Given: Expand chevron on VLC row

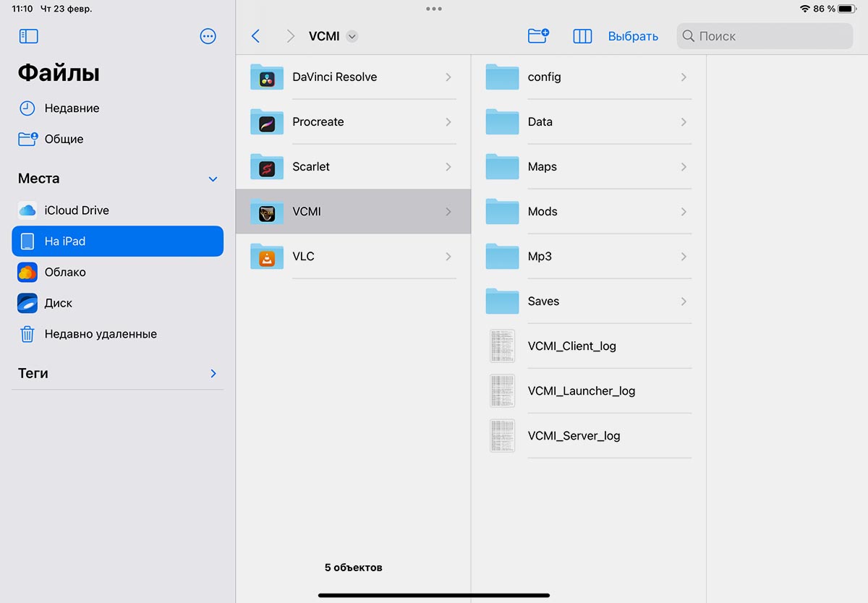Looking at the screenshot, I should tap(448, 257).
